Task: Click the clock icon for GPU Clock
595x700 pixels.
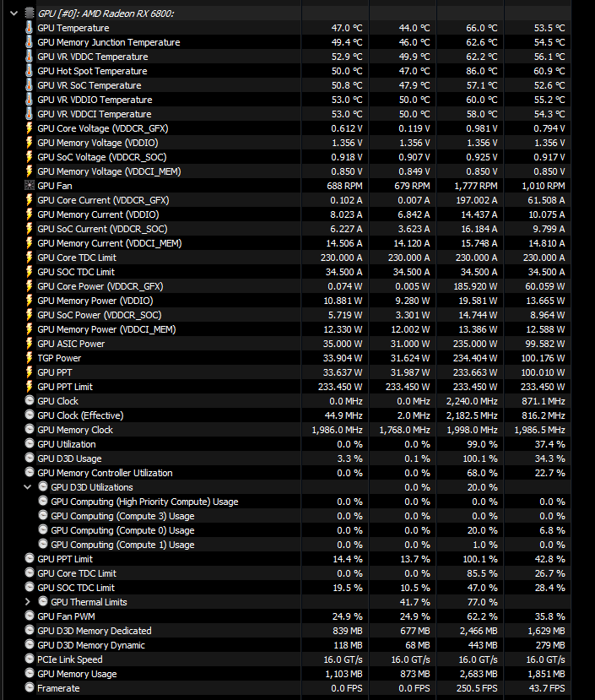Action: coord(30,400)
